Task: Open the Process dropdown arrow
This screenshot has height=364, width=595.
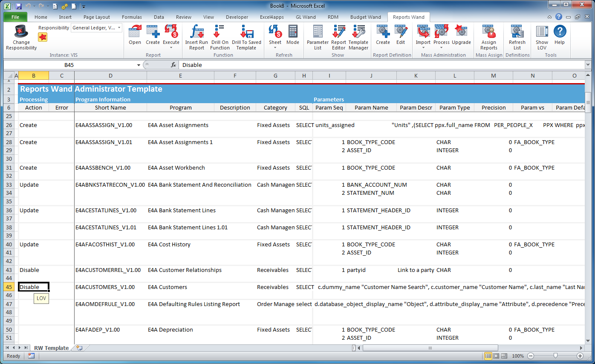Action: coord(441,47)
